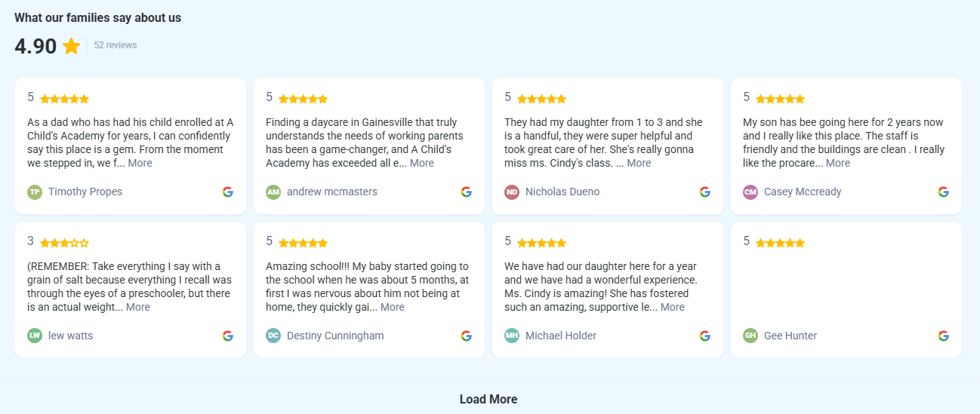Click the LW avatar for lew watts

(x=35, y=336)
